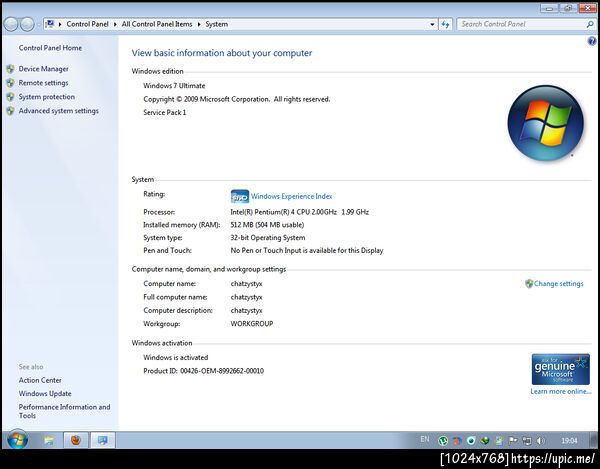Click the Forward navigation button
The height and width of the screenshot is (469, 600).
click(27, 24)
